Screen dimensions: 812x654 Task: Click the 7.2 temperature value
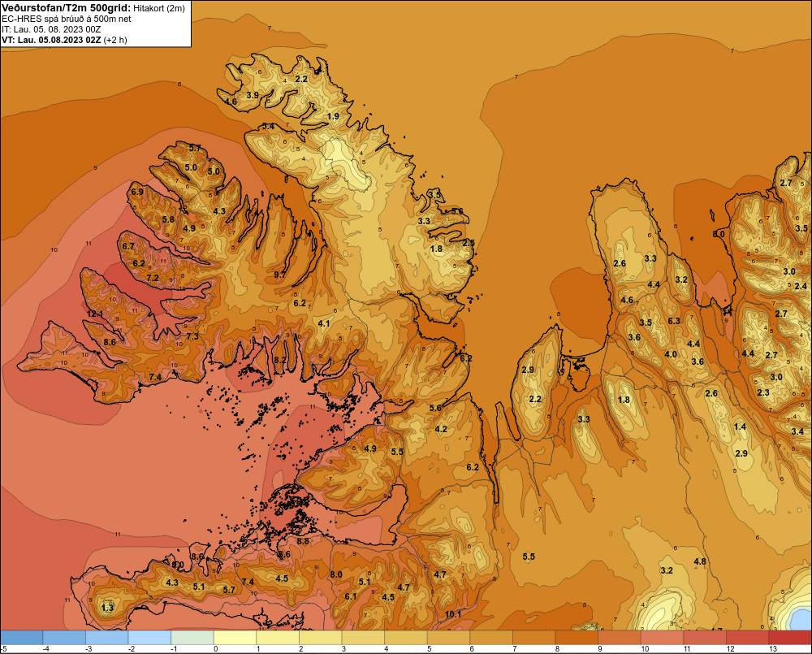pos(153,279)
